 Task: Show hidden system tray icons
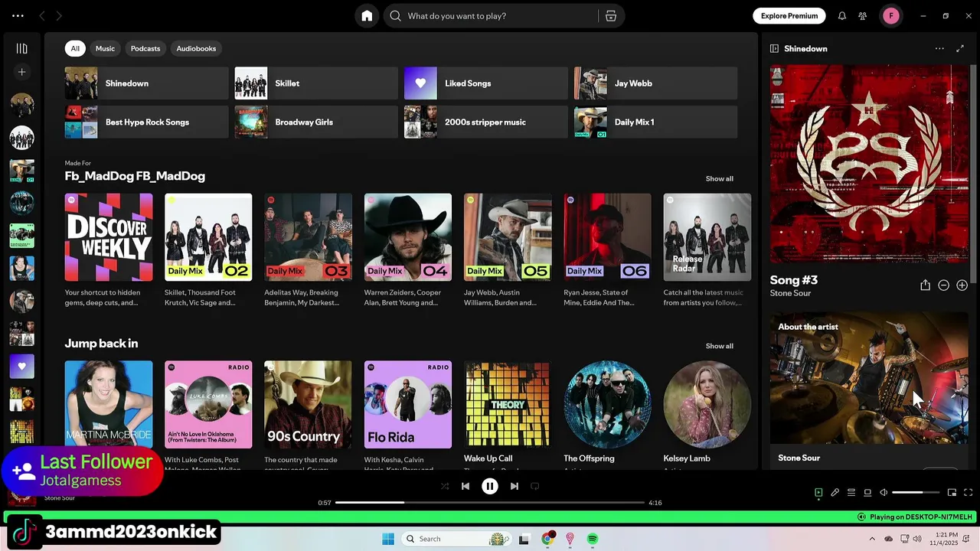[x=872, y=539]
